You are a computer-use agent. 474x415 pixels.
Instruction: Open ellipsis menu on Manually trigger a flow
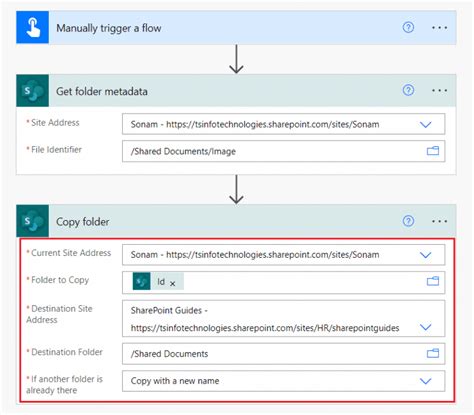click(x=439, y=28)
